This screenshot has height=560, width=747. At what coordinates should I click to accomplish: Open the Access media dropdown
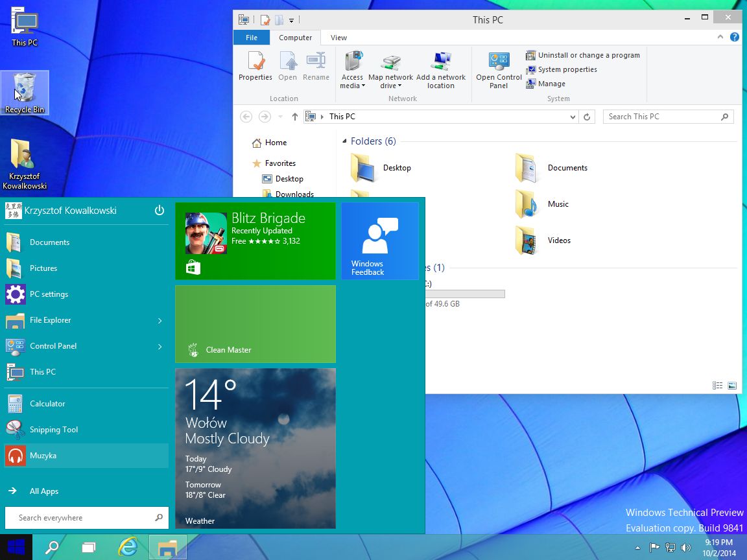pyautogui.click(x=353, y=70)
